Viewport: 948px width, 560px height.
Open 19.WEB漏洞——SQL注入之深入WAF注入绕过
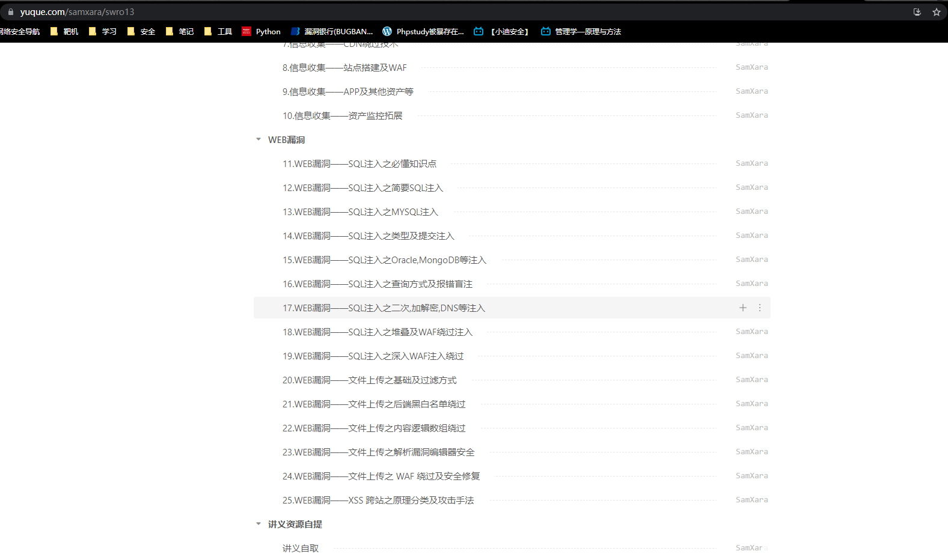click(373, 356)
